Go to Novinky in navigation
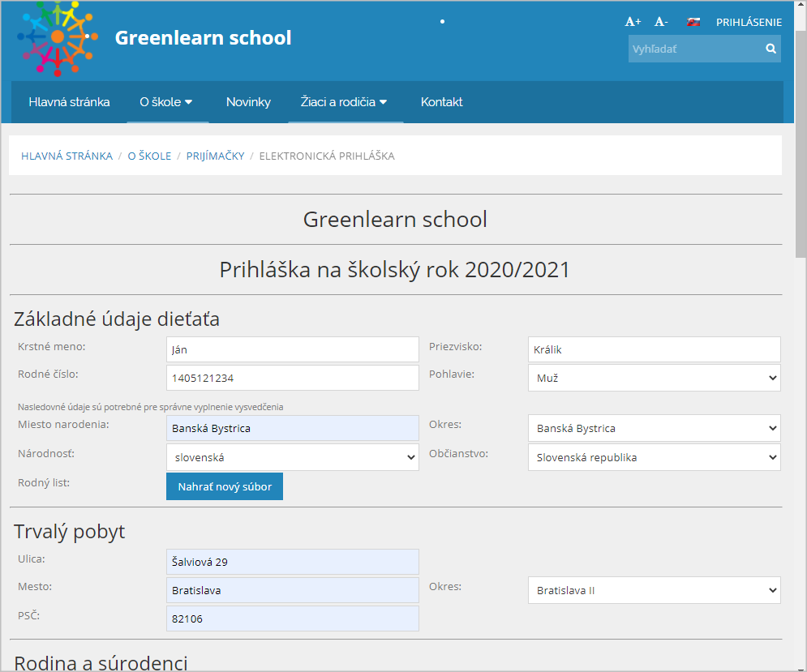This screenshot has width=807, height=672. click(248, 102)
